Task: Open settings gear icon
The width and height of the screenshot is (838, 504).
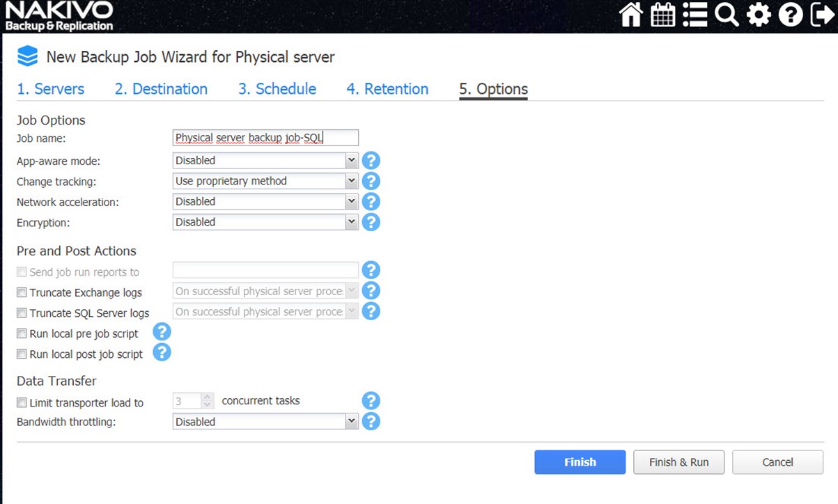Action: (759, 15)
